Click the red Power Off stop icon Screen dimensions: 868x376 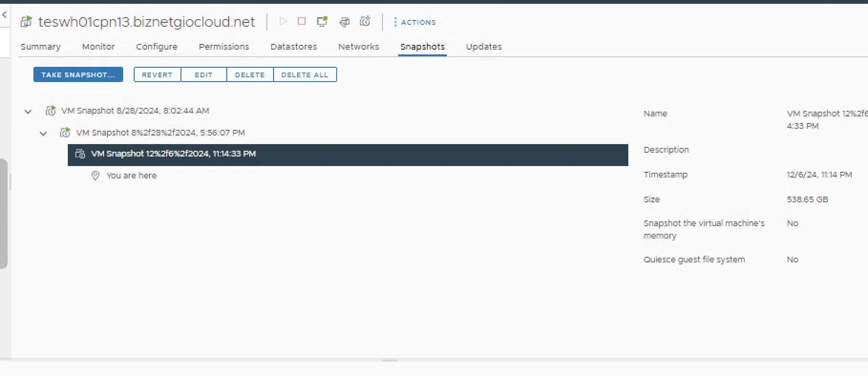[302, 21]
